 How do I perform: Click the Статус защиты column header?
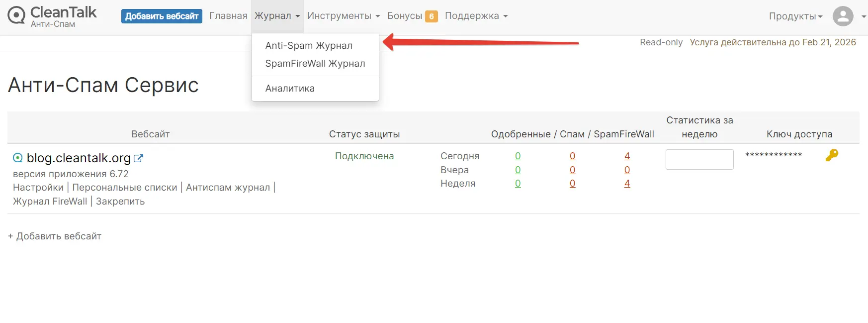(364, 134)
